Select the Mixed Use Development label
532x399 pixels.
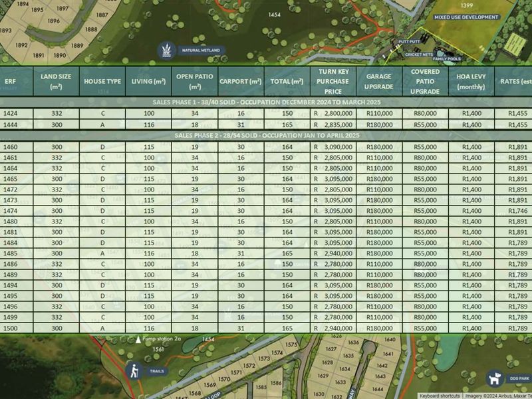(x=466, y=17)
